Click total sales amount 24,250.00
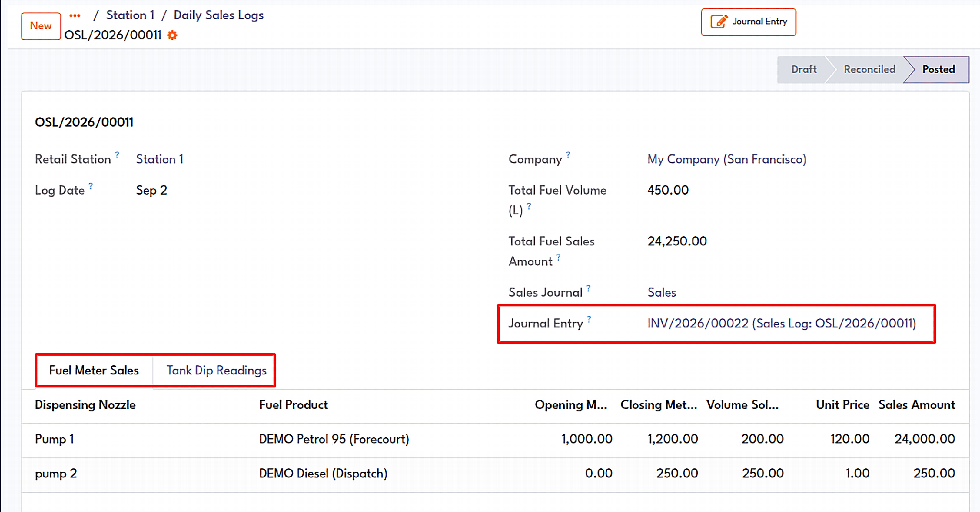Image resolution: width=980 pixels, height=512 pixels. click(x=677, y=241)
